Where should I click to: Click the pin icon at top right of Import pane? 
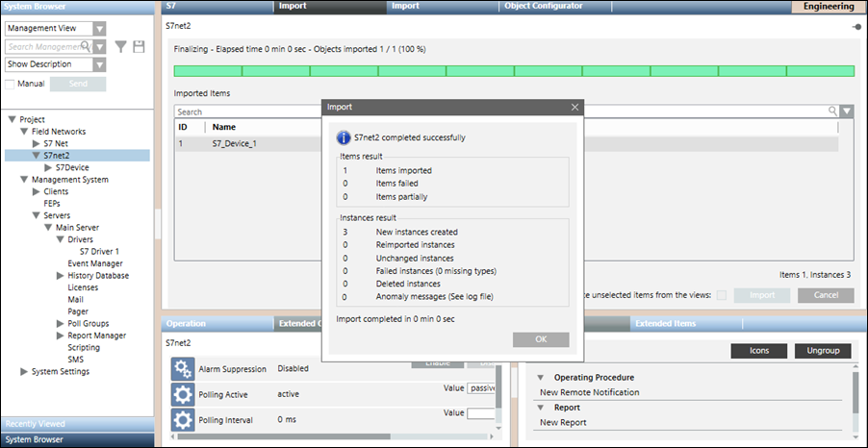tap(855, 26)
